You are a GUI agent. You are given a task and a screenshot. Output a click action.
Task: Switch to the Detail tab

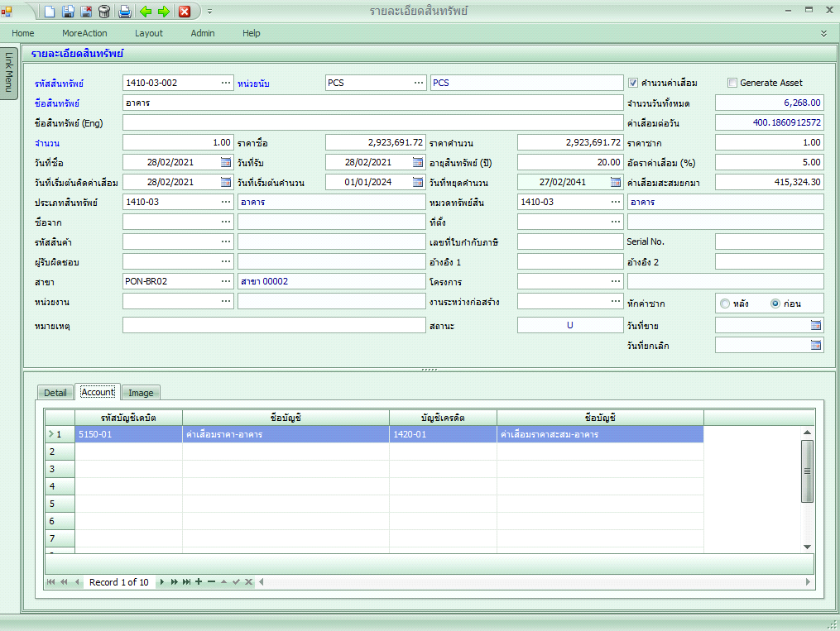pyautogui.click(x=55, y=393)
